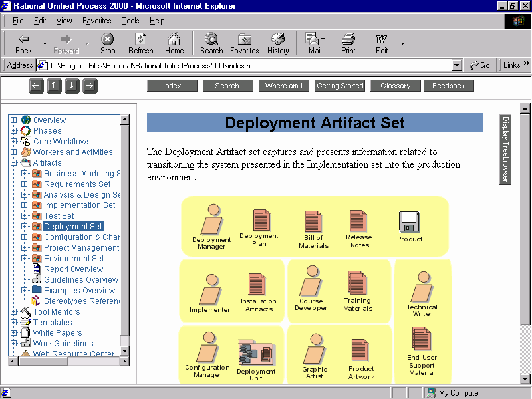Open the Favorites menu
This screenshot has width=532, height=399.
(96, 21)
